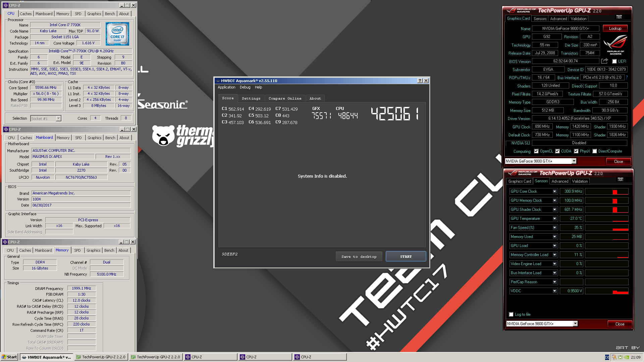
Task: Toggle the PhysX checkbox
Action: pos(576,151)
